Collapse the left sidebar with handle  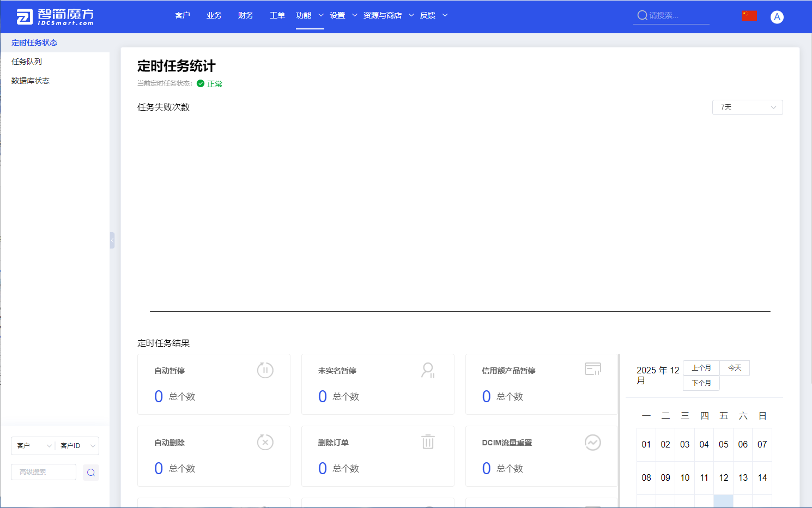coord(112,240)
